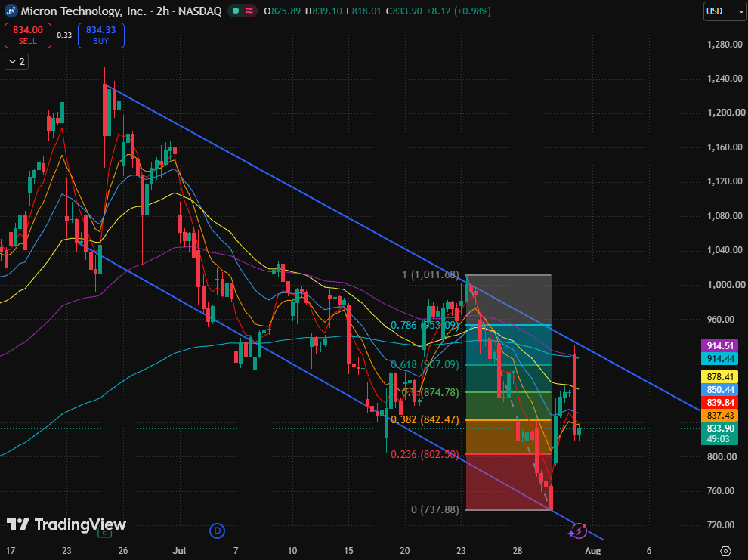Click the green market status dot
Image resolution: width=748 pixels, height=560 pixels.
click(236, 11)
